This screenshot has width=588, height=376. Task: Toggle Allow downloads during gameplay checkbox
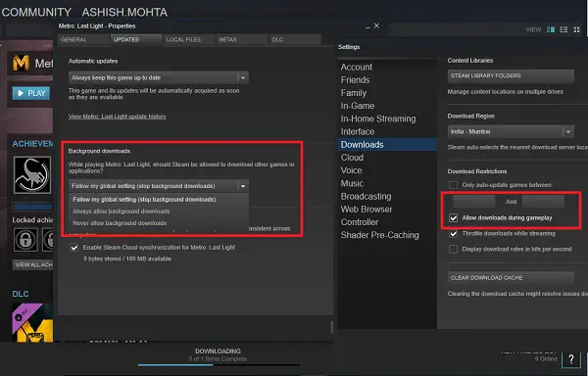(x=454, y=218)
